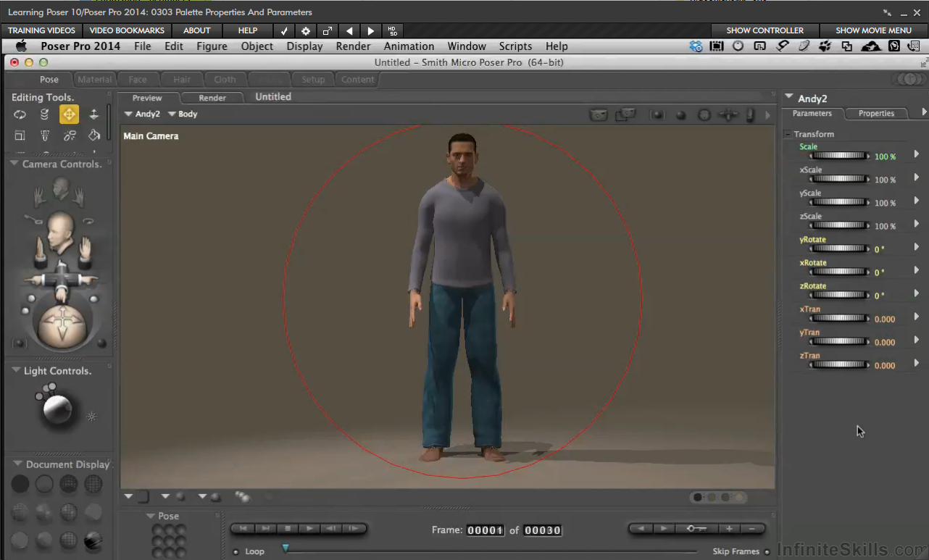
Task: Collapse the Light Controls panel
Action: pos(16,370)
